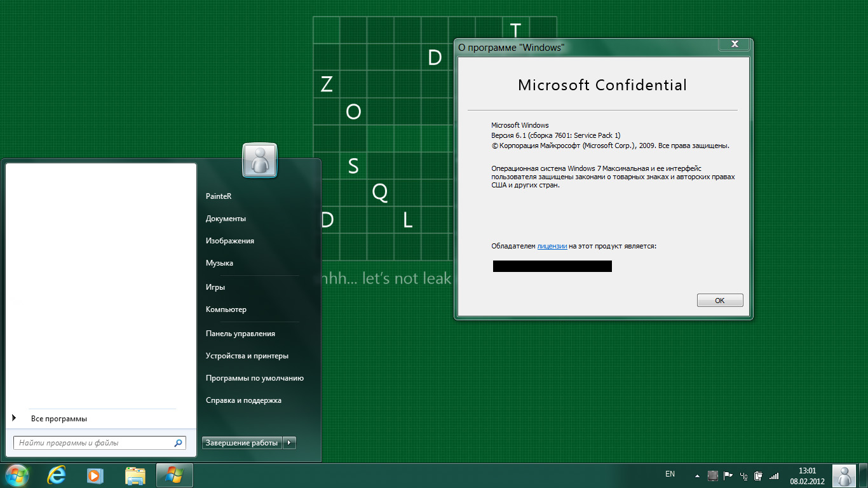Screen dimensions: 868x488
Task: Open Изображения from Start menu
Action: click(x=230, y=241)
